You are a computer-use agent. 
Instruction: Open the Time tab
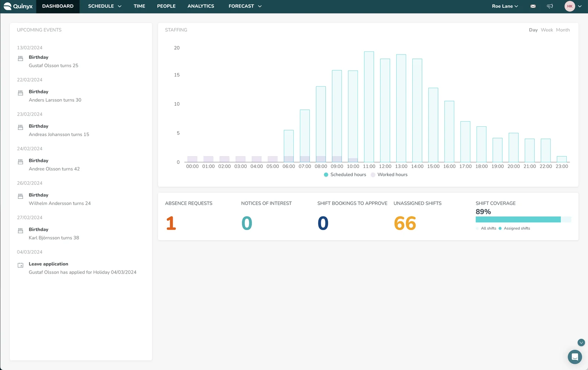pos(139,6)
